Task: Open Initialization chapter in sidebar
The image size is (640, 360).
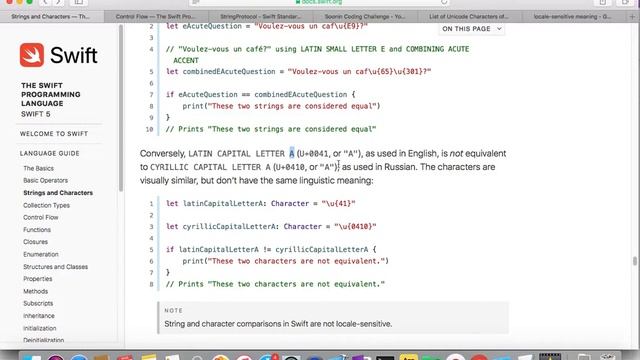Action: (x=40, y=328)
